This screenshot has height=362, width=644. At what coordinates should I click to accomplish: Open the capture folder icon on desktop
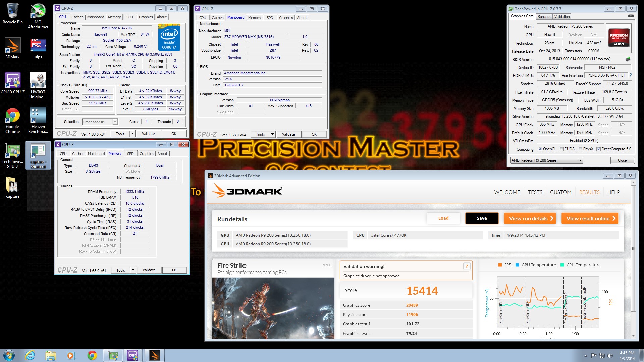coord(12,188)
